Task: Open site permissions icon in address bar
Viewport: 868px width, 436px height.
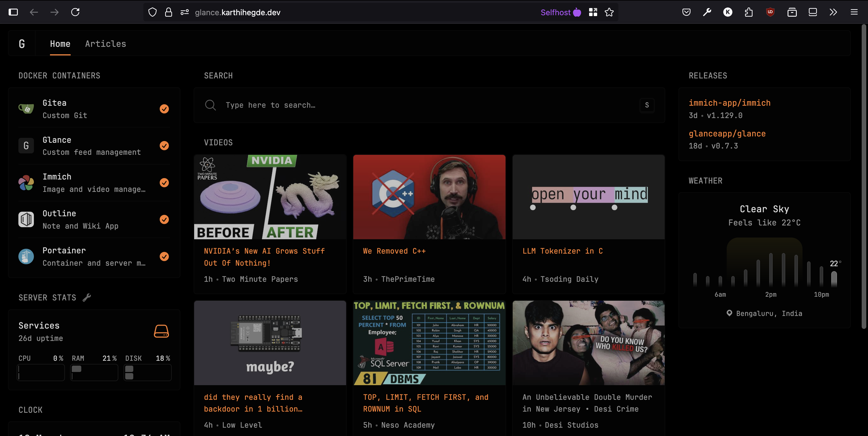Action: (x=185, y=12)
